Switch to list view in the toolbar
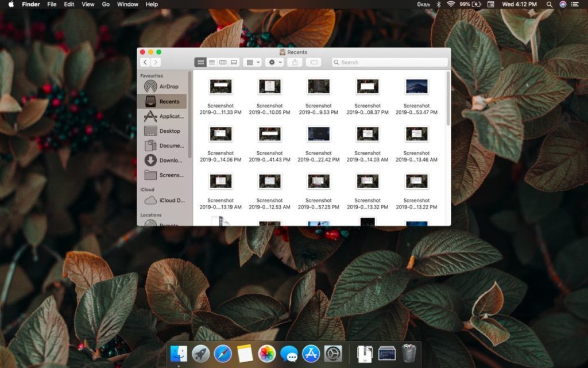 click(211, 62)
